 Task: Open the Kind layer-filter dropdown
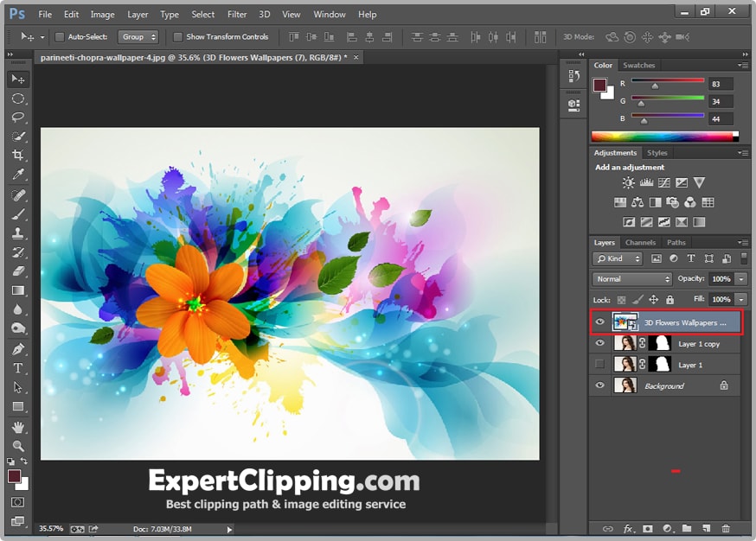pos(617,258)
